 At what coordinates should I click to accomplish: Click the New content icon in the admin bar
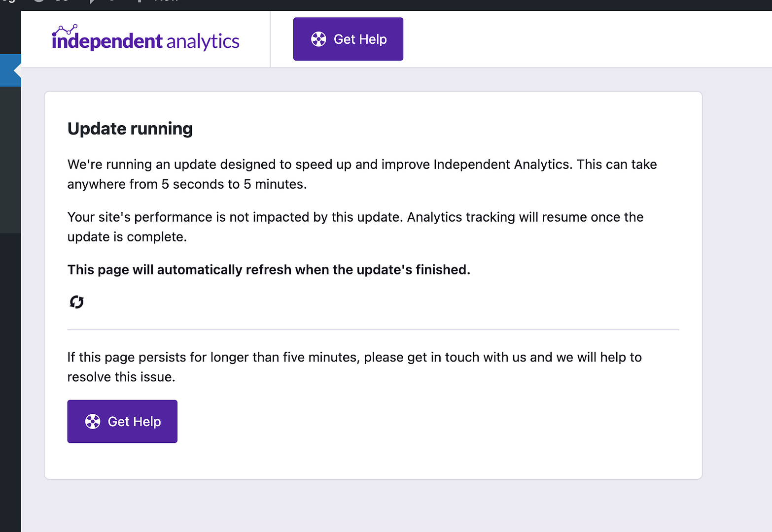pyautogui.click(x=140, y=2)
